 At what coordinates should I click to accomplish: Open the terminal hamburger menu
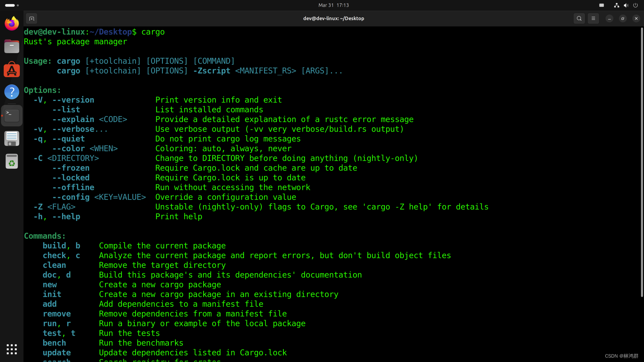click(593, 18)
